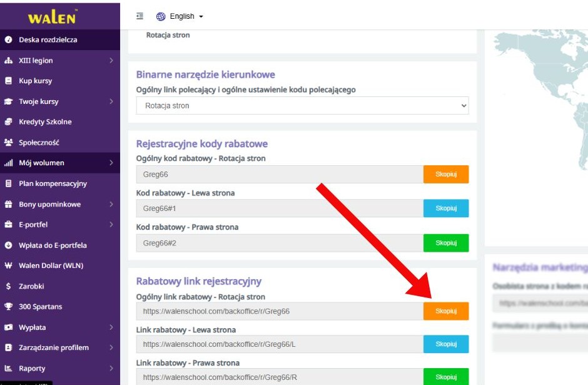Expand the E-portfel submenu arrow
The image size is (588, 385).
click(x=111, y=225)
